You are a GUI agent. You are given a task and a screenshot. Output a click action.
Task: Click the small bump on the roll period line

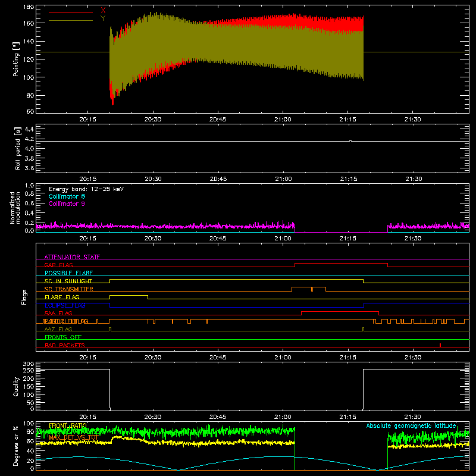click(350, 141)
